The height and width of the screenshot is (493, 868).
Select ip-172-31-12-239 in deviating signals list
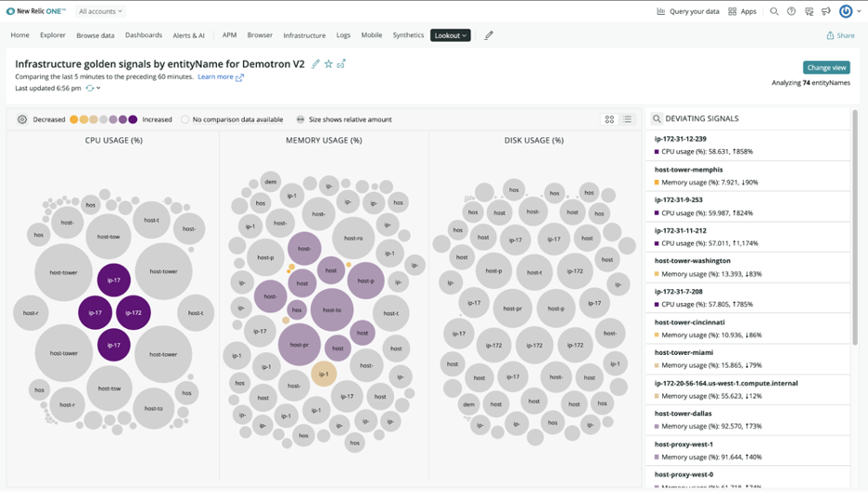click(681, 139)
